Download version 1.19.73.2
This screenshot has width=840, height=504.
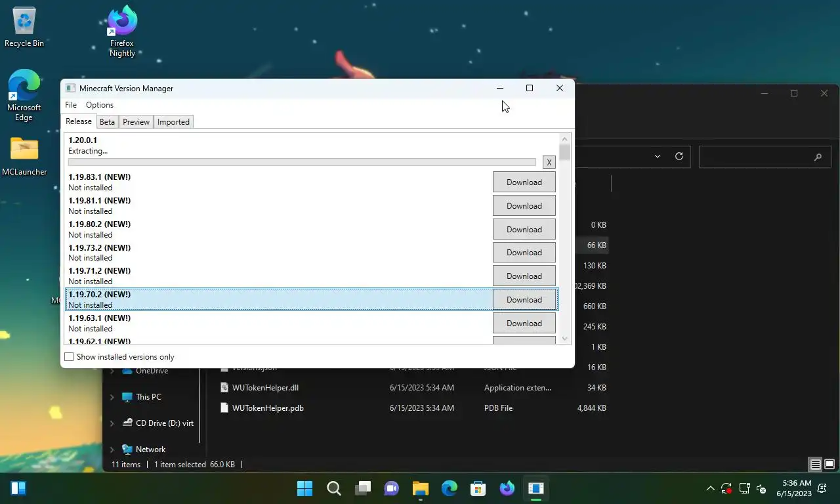click(x=524, y=253)
